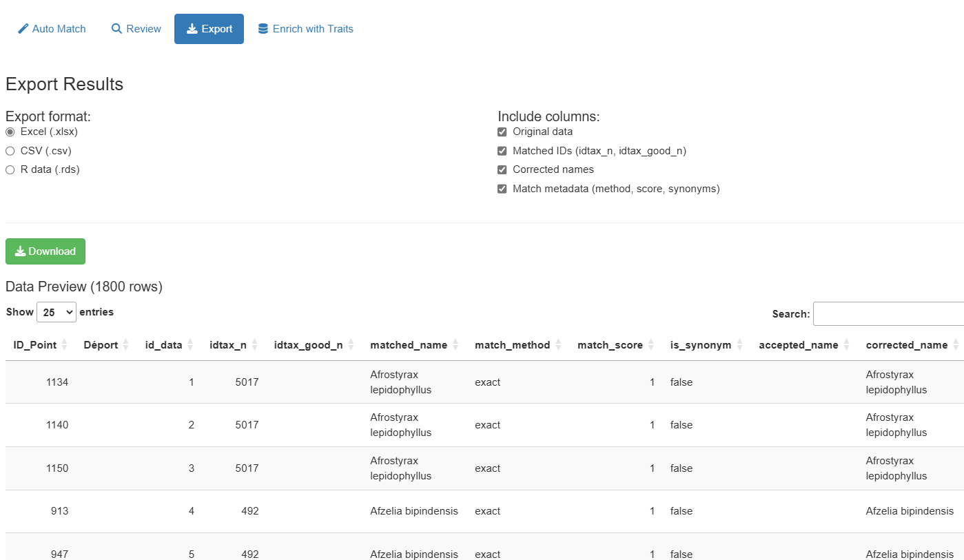Screen dimensions: 964x560
Task: Sort by is_synonym column arrows
Action: [x=740, y=345]
